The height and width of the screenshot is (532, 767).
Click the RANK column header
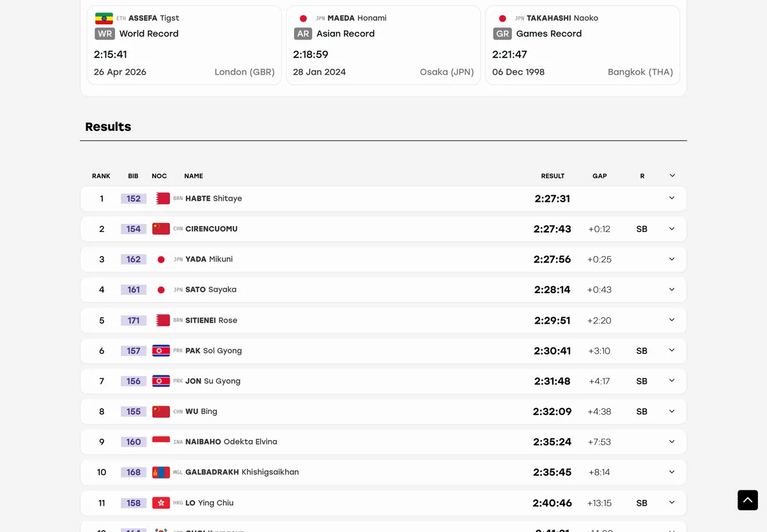[x=101, y=176]
